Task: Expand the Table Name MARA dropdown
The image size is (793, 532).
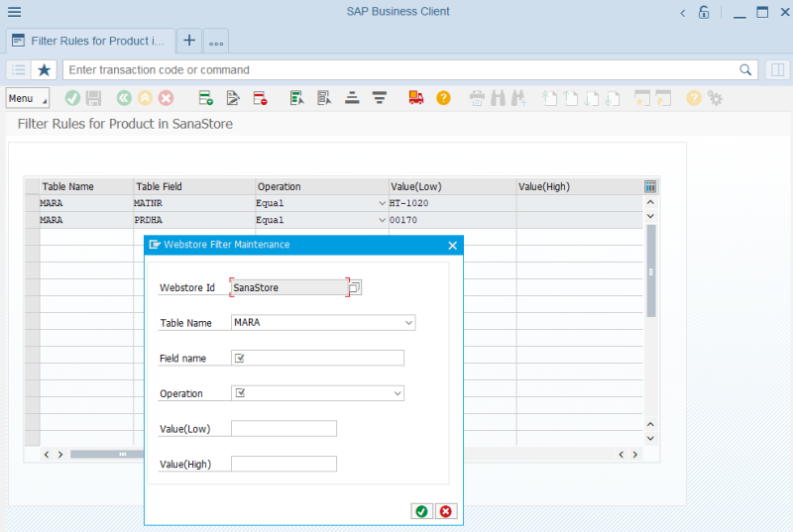Action: click(x=408, y=322)
